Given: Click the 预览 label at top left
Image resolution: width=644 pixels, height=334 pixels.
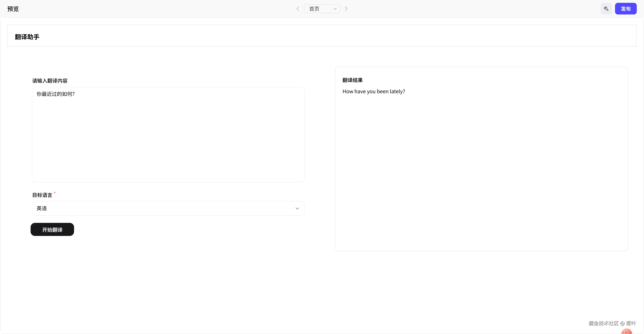Looking at the screenshot, I should click(13, 9).
